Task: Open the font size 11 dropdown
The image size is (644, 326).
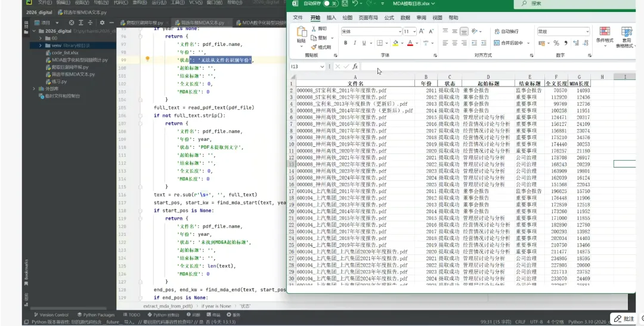Action: click(x=414, y=32)
